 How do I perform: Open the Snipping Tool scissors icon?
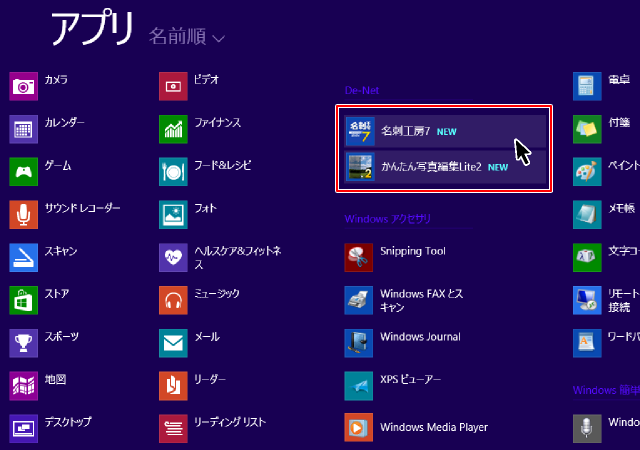pyautogui.click(x=359, y=257)
